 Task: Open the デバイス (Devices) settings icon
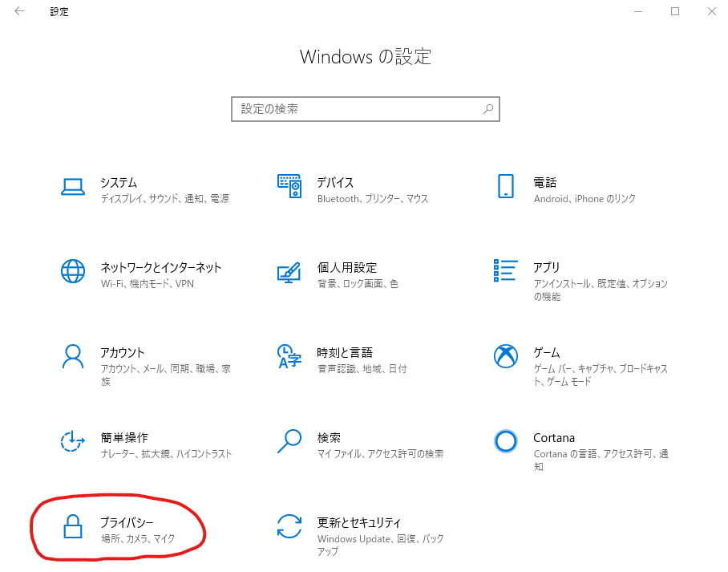point(289,186)
